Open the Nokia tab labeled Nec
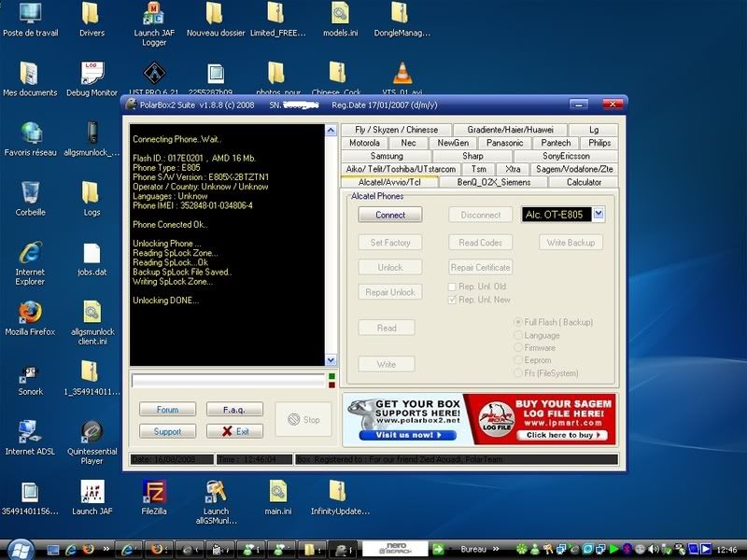 [408, 143]
